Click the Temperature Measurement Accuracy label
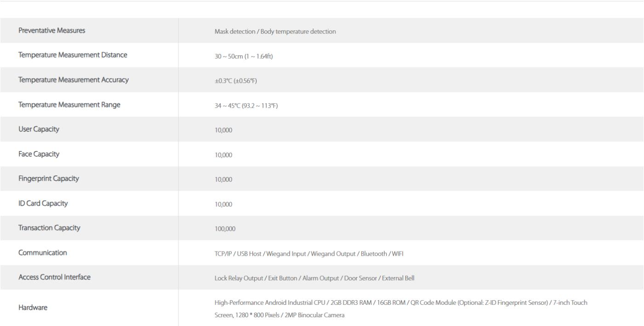The width and height of the screenshot is (644, 326). click(73, 80)
